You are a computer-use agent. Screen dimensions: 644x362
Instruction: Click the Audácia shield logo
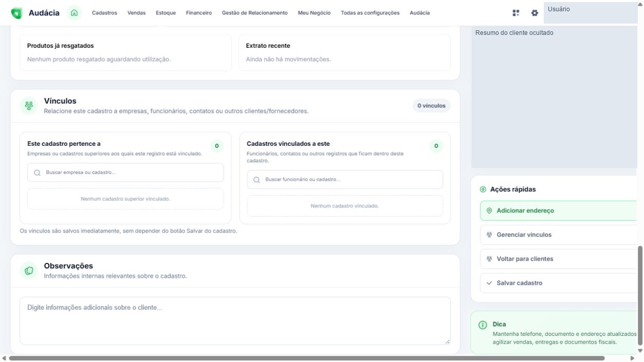coord(16,13)
